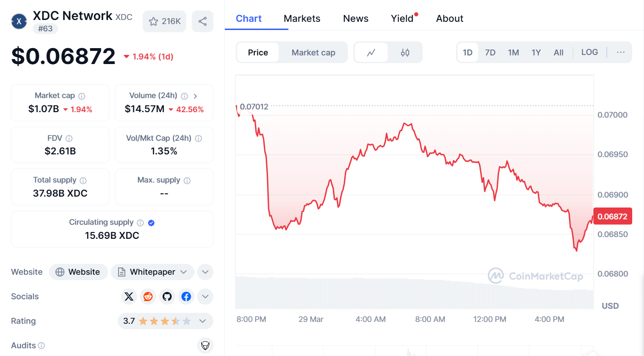This screenshot has width=644, height=356.
Task: Open the GitHub repository link
Action: [167, 296]
